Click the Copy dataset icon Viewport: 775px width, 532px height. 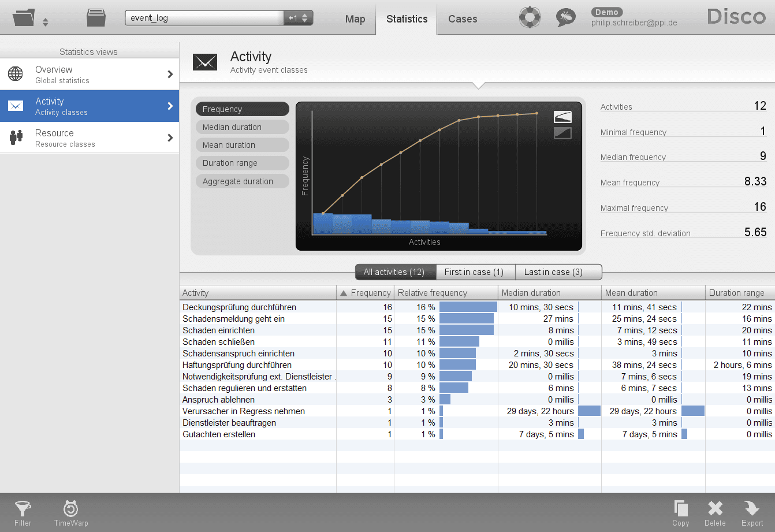(681, 512)
